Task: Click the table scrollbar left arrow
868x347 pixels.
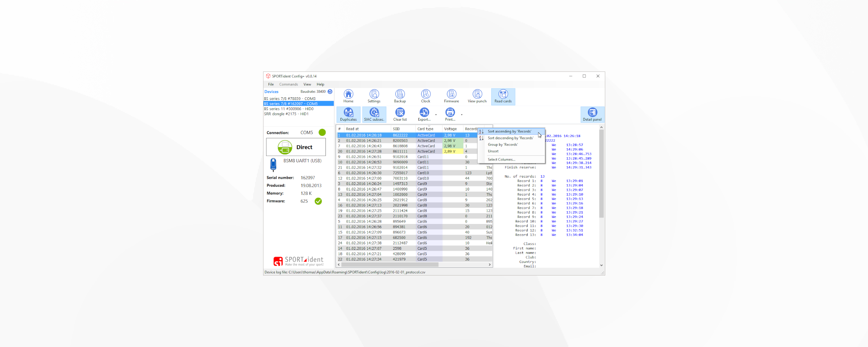Action: click(x=339, y=265)
